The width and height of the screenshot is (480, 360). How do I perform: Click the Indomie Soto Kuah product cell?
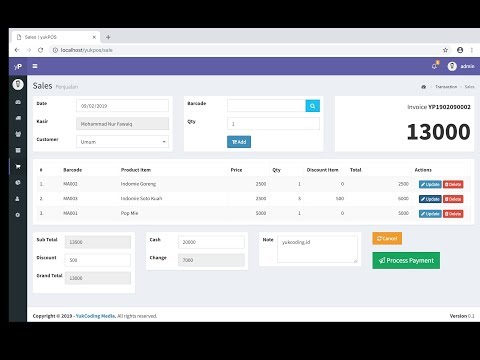point(141,199)
